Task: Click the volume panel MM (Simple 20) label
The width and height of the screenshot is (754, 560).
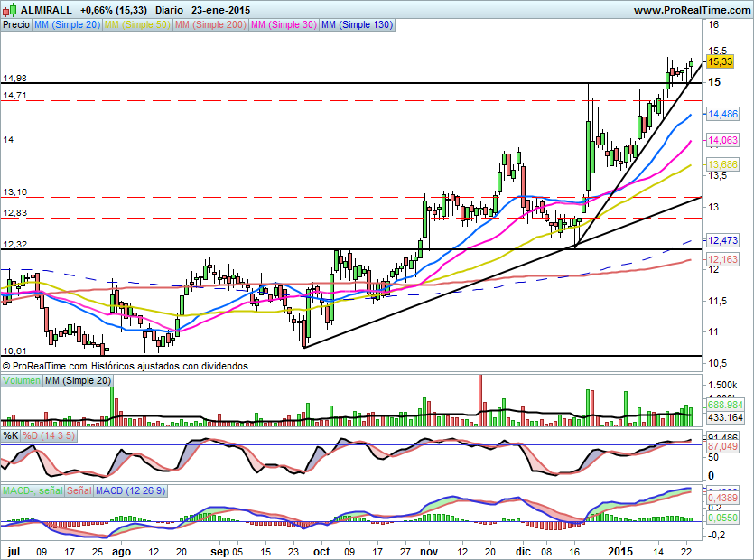Action: [79, 381]
